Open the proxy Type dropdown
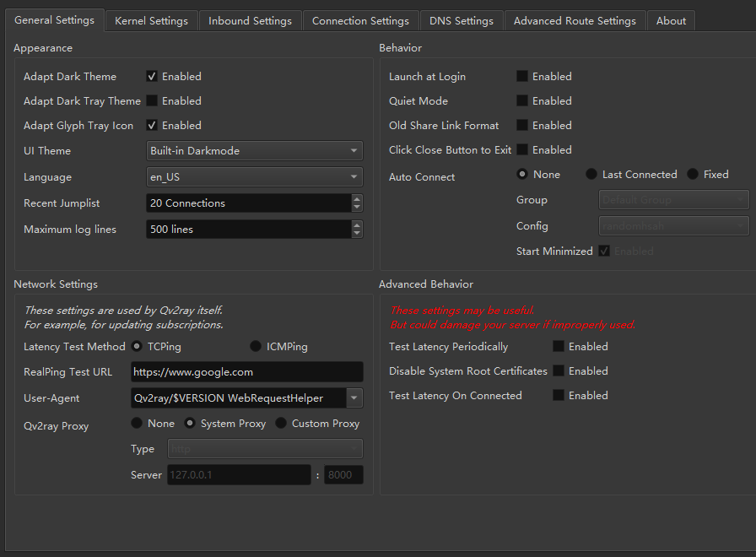 pos(265,448)
